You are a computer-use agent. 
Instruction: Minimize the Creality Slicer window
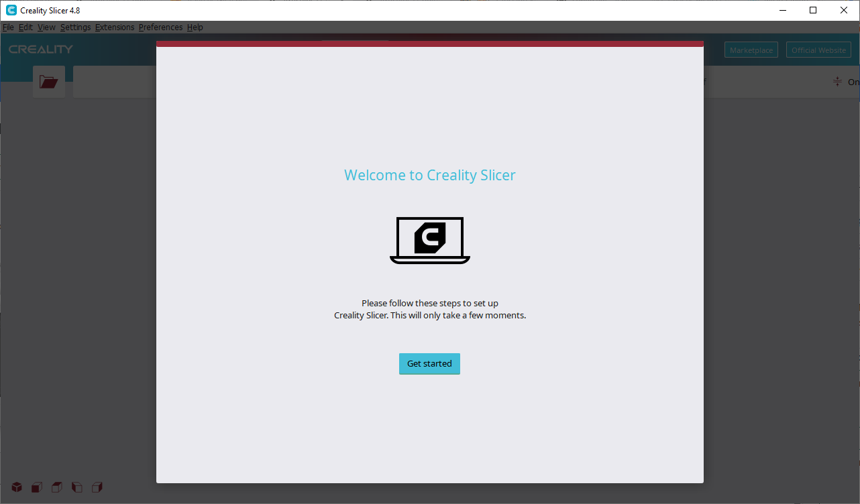782,10
